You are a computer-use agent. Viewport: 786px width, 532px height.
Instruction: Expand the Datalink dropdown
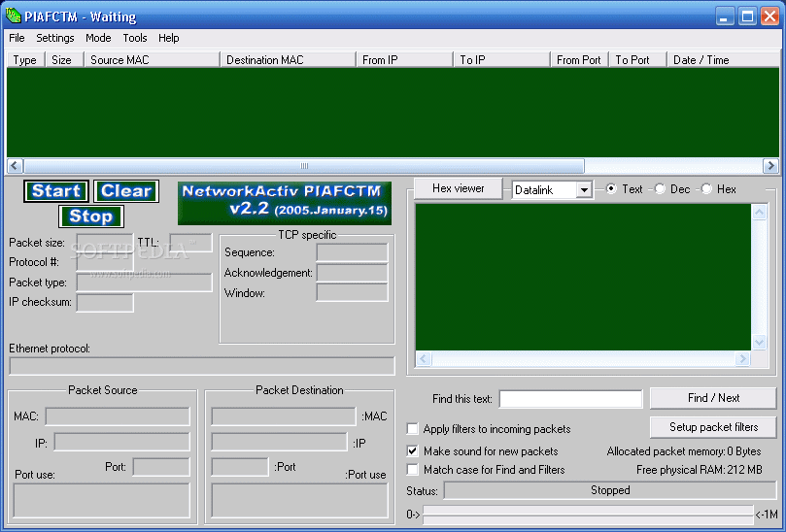coord(584,190)
